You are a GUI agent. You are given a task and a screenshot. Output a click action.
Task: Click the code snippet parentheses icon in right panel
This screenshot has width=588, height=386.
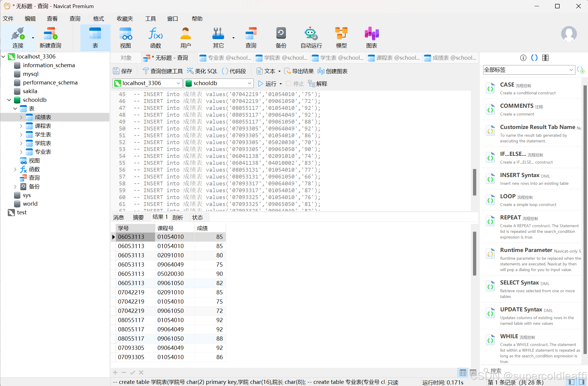click(534, 58)
